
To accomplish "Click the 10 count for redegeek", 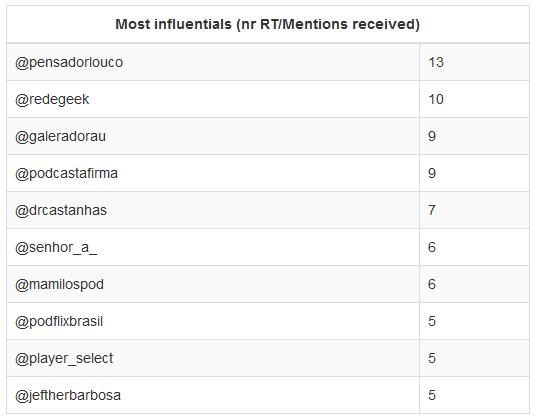I will (x=436, y=100).
